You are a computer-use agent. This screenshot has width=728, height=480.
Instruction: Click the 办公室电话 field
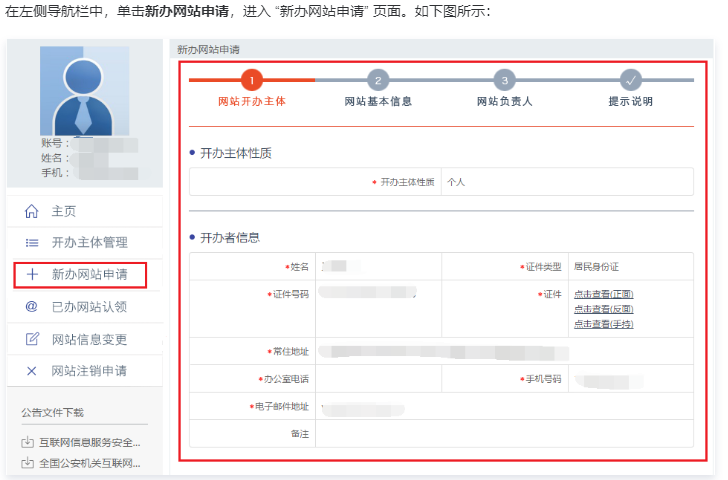pos(378,380)
